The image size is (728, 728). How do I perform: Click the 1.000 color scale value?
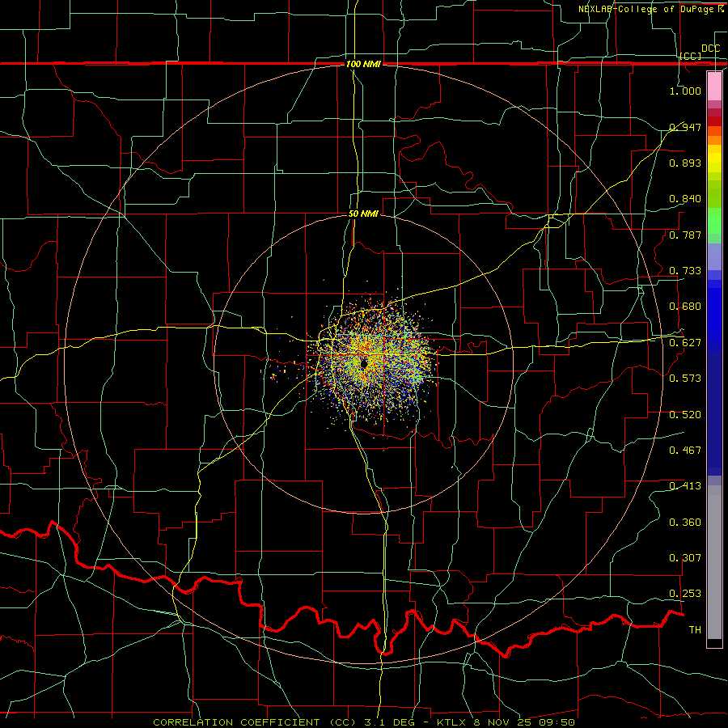tap(685, 91)
